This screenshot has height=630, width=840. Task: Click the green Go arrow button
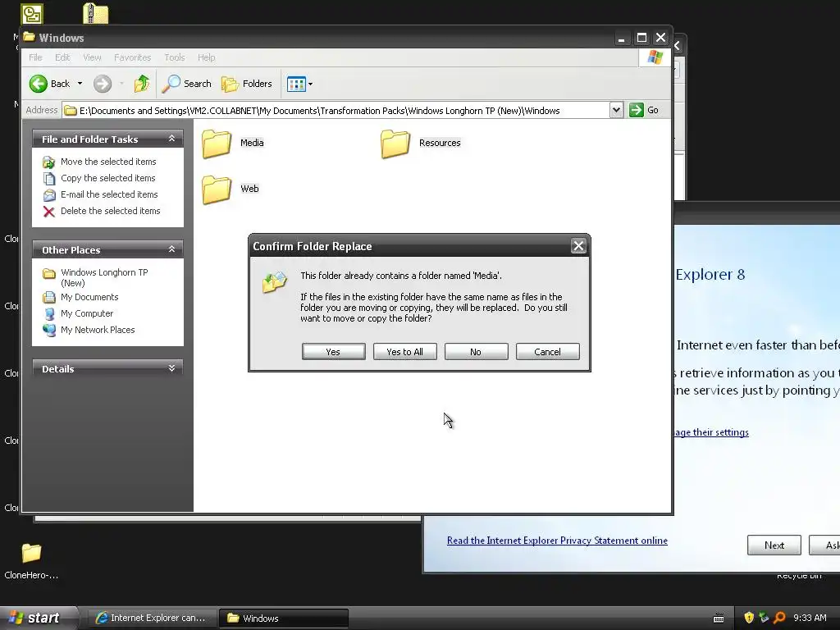coord(637,111)
